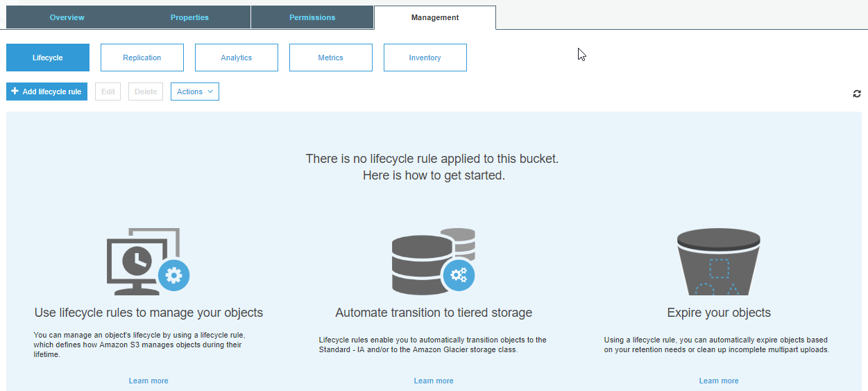Open Learn more under lifecycle rules
Image resolution: width=868 pixels, height=391 pixels.
[148, 381]
